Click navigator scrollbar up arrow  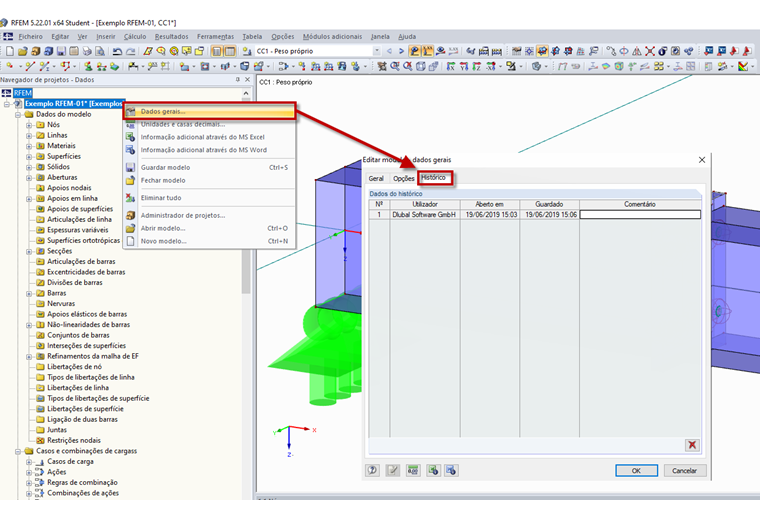pyautogui.click(x=246, y=93)
